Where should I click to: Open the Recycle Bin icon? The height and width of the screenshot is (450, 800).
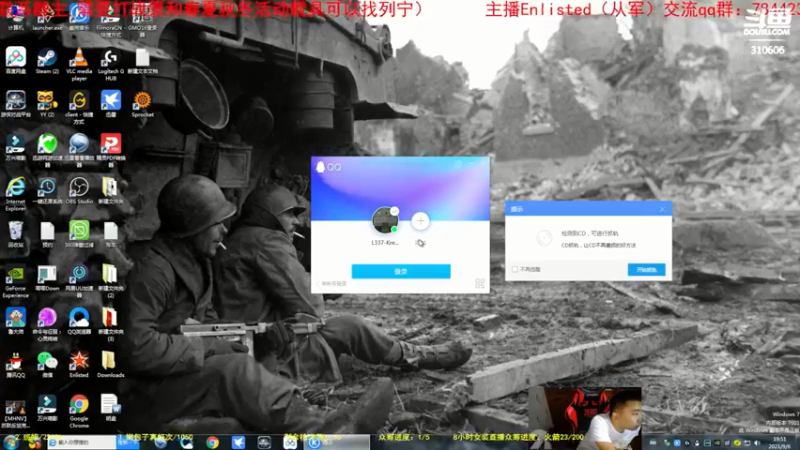(x=15, y=234)
